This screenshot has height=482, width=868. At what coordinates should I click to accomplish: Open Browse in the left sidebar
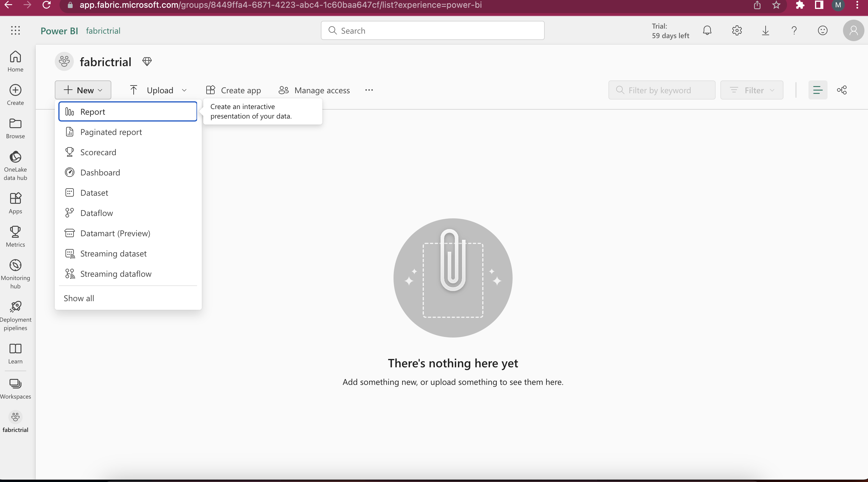coord(15,128)
